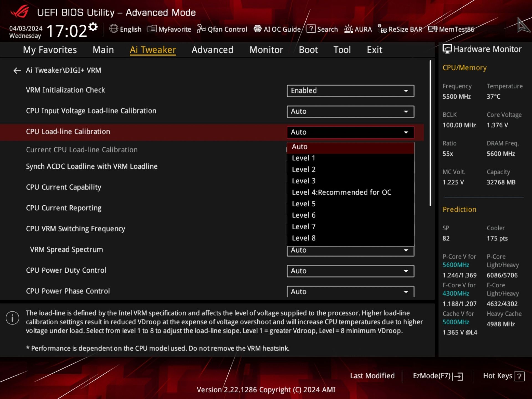Screen dimensions: 532x399
Task: Switch to Boot tab
Action: click(x=308, y=50)
